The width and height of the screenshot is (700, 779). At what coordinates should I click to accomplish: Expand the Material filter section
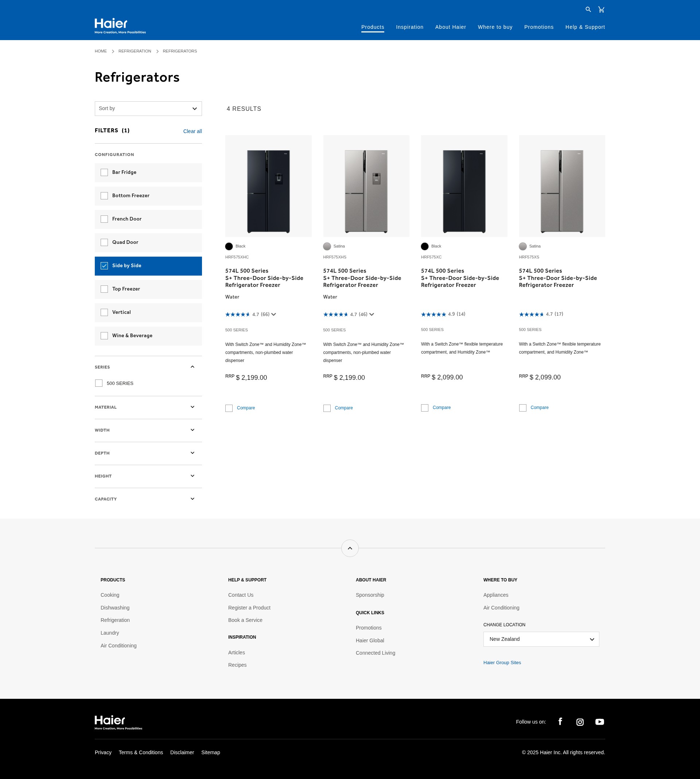pyautogui.click(x=192, y=407)
